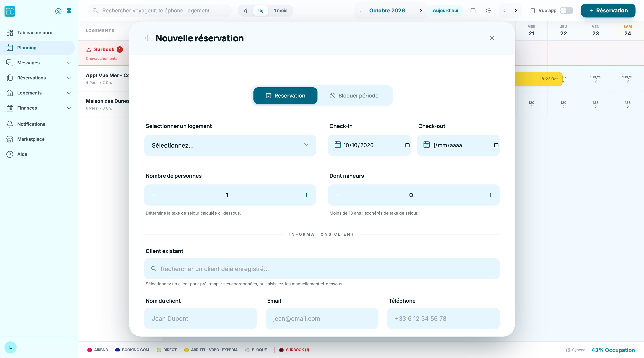
Task: Open Tableau de bord in sidebar
Action: [x=37, y=33]
